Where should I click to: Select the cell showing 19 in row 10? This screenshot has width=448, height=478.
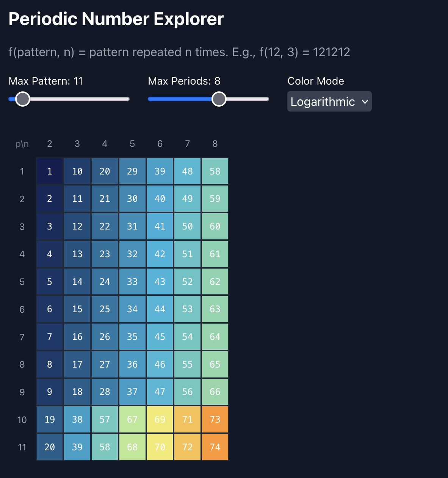point(50,420)
